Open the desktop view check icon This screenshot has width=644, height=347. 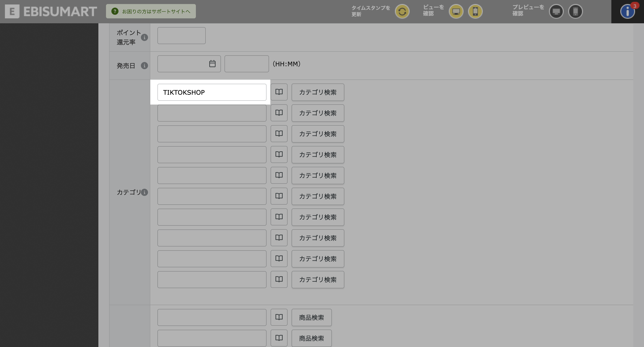456,11
